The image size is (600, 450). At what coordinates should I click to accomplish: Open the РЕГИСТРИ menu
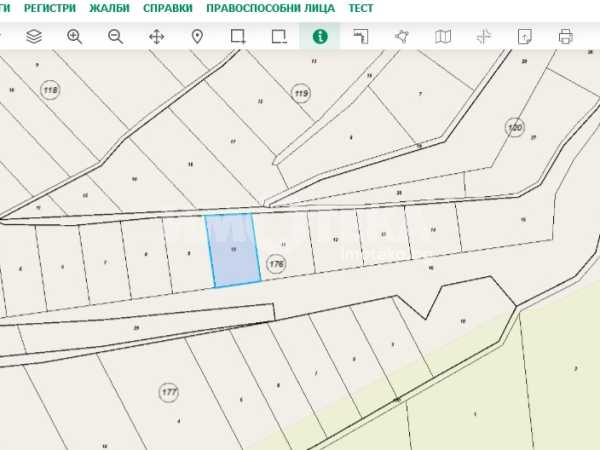point(50,8)
